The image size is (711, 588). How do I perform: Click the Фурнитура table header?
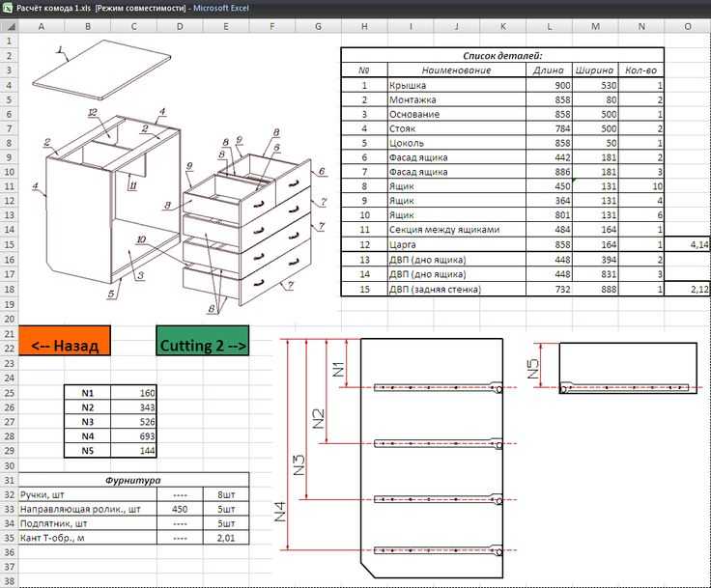tap(133, 480)
